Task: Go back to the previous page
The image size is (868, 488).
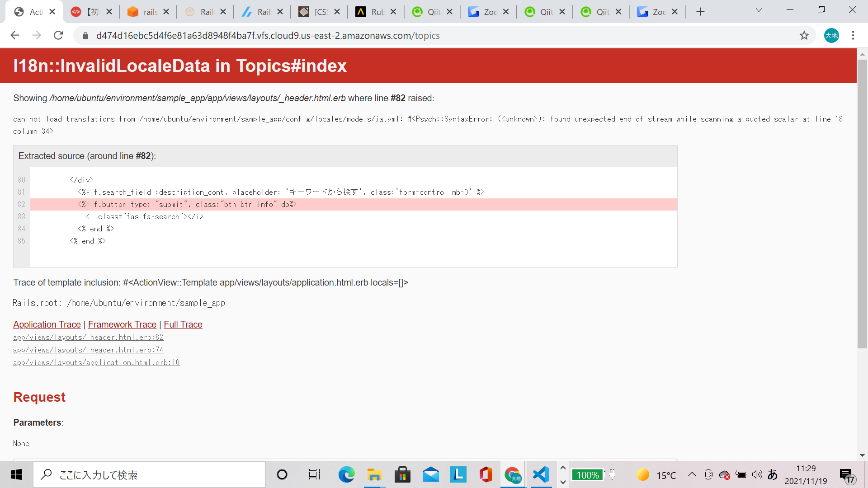Action: [15, 35]
